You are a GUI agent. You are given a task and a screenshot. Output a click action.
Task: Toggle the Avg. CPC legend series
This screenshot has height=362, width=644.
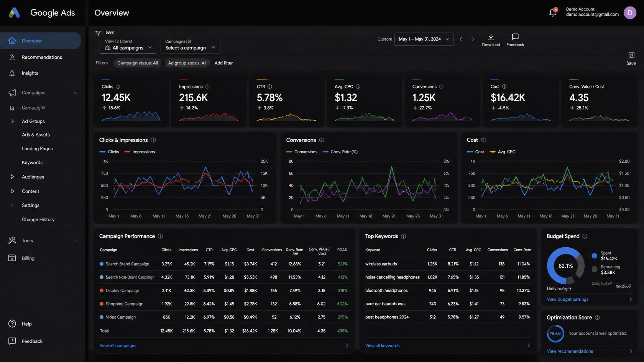[x=502, y=152]
